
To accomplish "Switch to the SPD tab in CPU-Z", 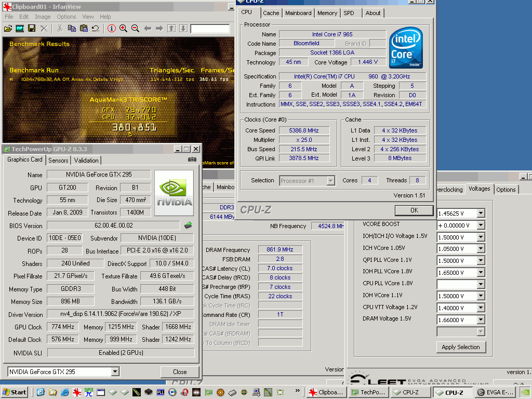I will coord(349,13).
